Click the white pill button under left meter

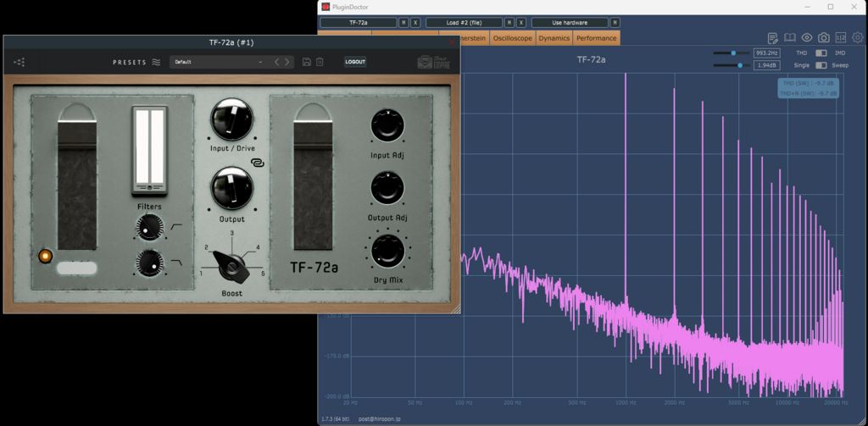tap(77, 268)
